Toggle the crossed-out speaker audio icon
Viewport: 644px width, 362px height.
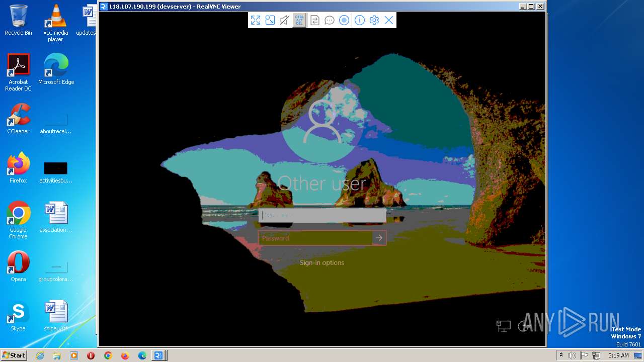tap(285, 20)
